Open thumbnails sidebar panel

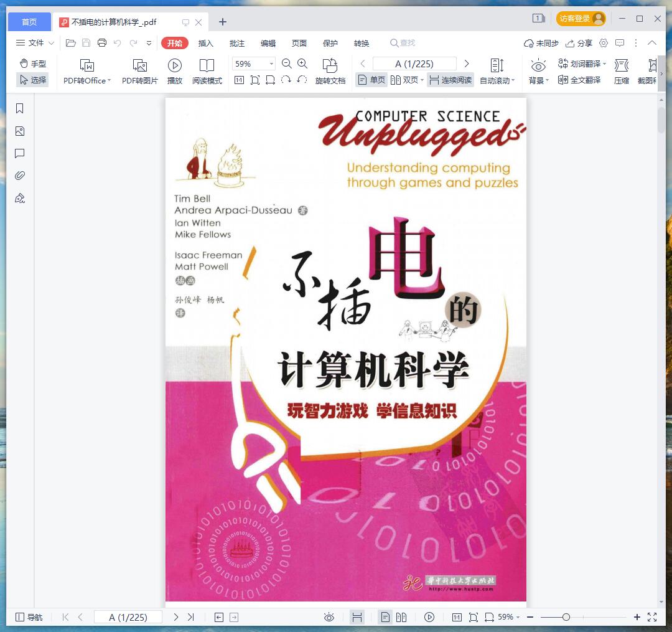pyautogui.click(x=20, y=131)
